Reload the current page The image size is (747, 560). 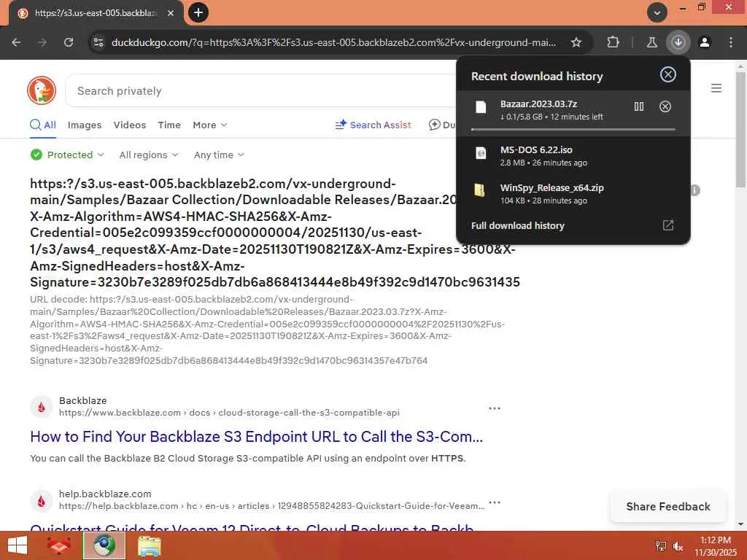[69, 42]
